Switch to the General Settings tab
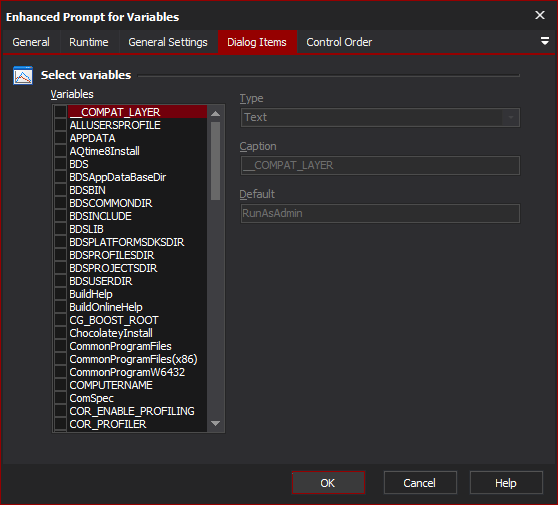Viewport: 558px width, 505px height. (168, 42)
